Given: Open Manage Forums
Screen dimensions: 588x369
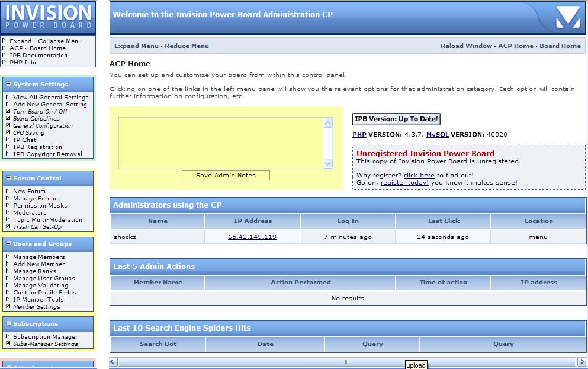Looking at the screenshot, I should coord(36,199).
